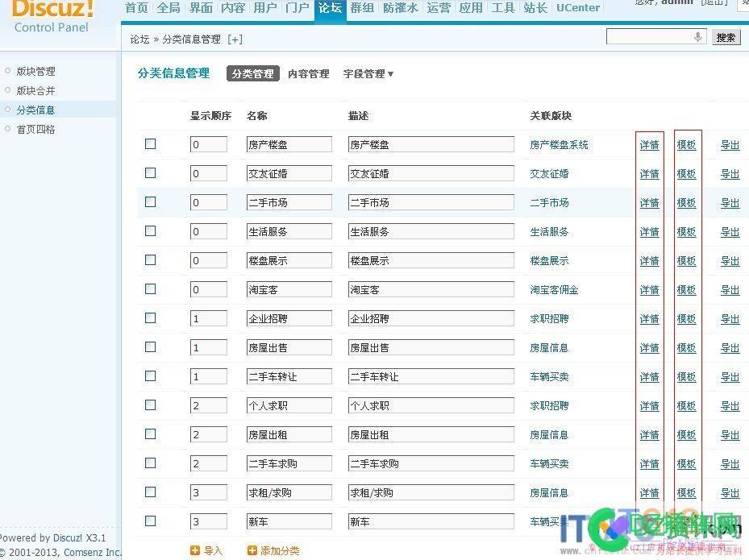
Task: Click the 导入 link
Action: pos(213,550)
